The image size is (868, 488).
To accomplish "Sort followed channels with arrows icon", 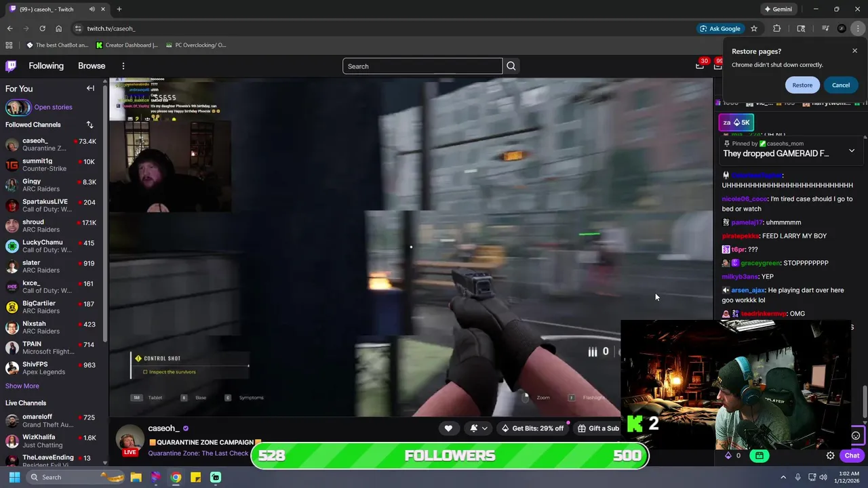I will click(x=90, y=125).
